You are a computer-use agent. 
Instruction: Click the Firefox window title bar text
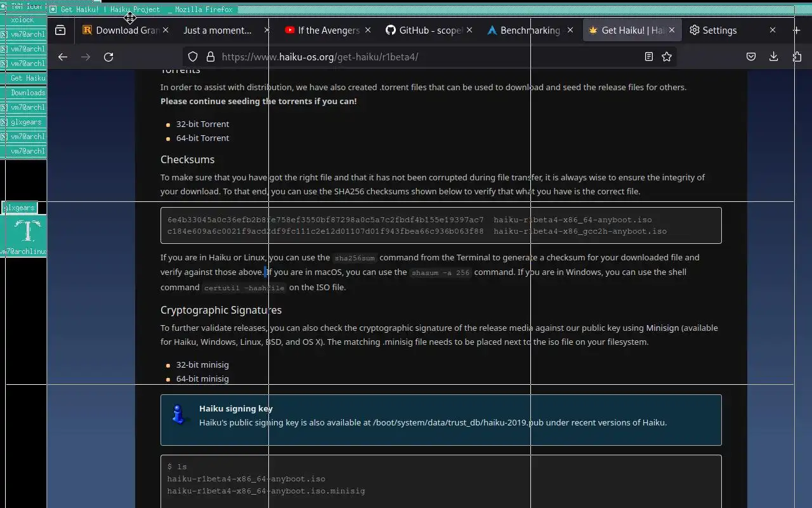(147, 10)
